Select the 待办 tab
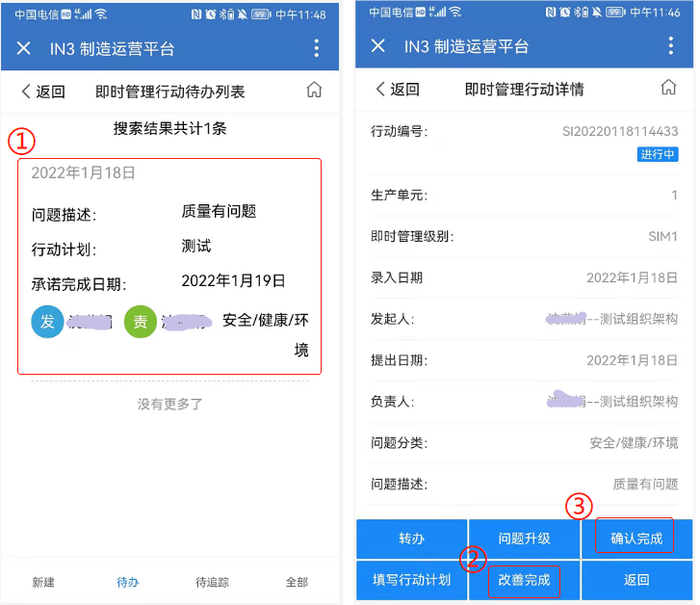The width and height of the screenshot is (700, 605). click(128, 582)
